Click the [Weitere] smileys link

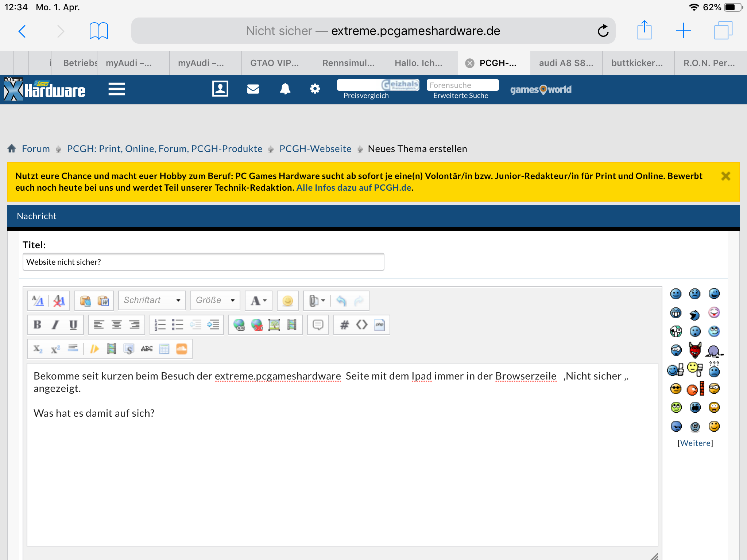tap(695, 443)
